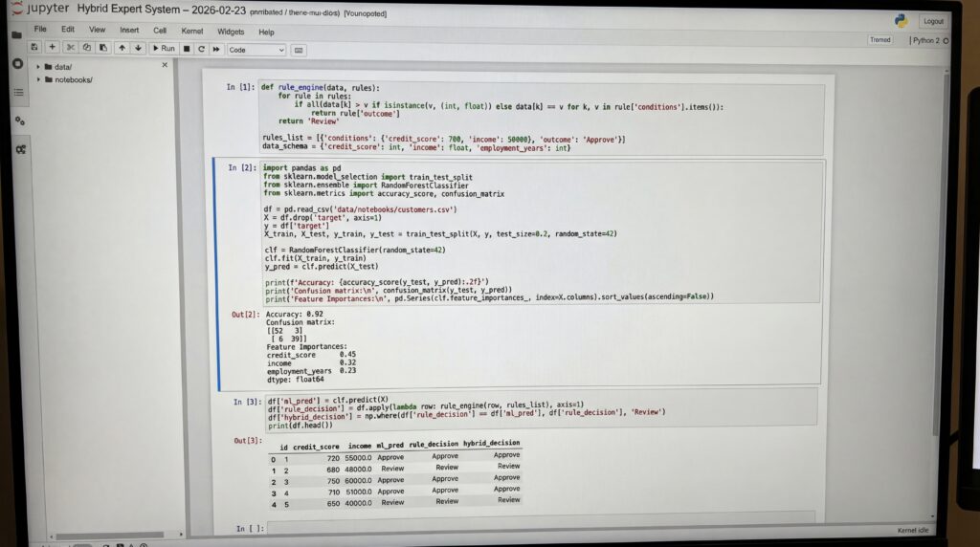This screenshot has height=547, width=980.
Task: Open the file browser sidebar folder icon
Action: pyautogui.click(x=17, y=35)
